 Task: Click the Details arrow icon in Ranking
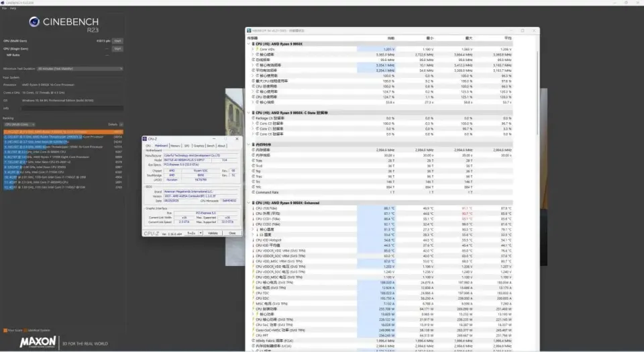(122, 124)
